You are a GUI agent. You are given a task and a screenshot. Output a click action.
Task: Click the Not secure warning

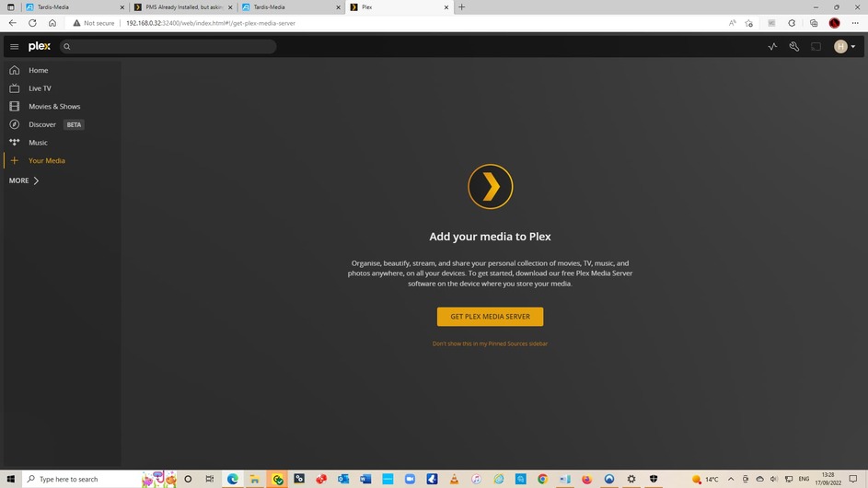coord(94,23)
